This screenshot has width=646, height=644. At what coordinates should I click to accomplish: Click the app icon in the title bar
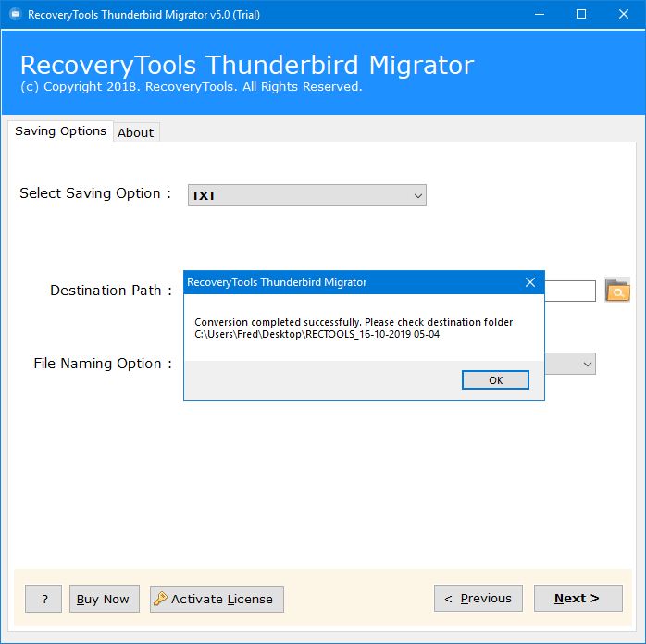coord(16,15)
